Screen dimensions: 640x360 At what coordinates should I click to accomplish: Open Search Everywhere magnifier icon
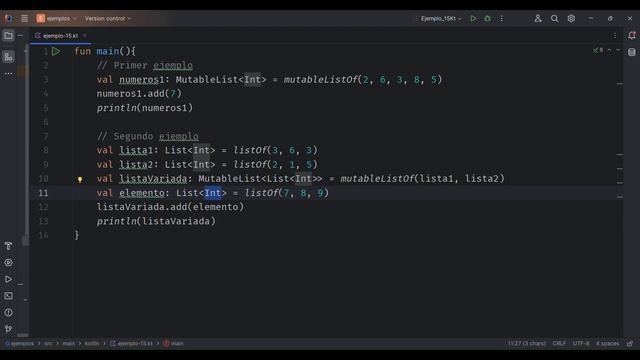[x=554, y=18]
